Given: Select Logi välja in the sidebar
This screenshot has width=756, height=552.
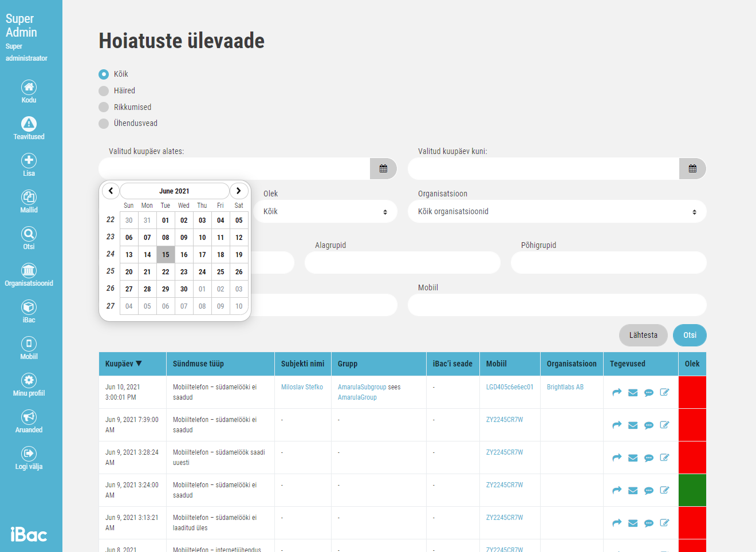Looking at the screenshot, I should [29, 454].
